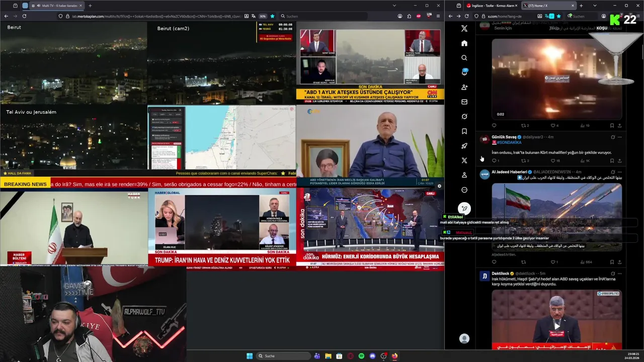
Task: Open the Daktilock profile name link
Action: click(x=501, y=274)
